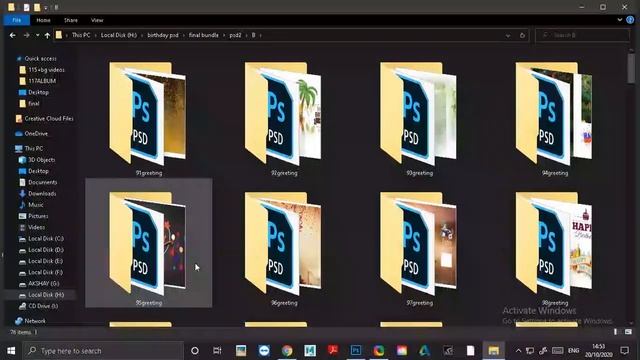Open the 91greeting folder thumbnail
The width and height of the screenshot is (640, 360).
149,114
